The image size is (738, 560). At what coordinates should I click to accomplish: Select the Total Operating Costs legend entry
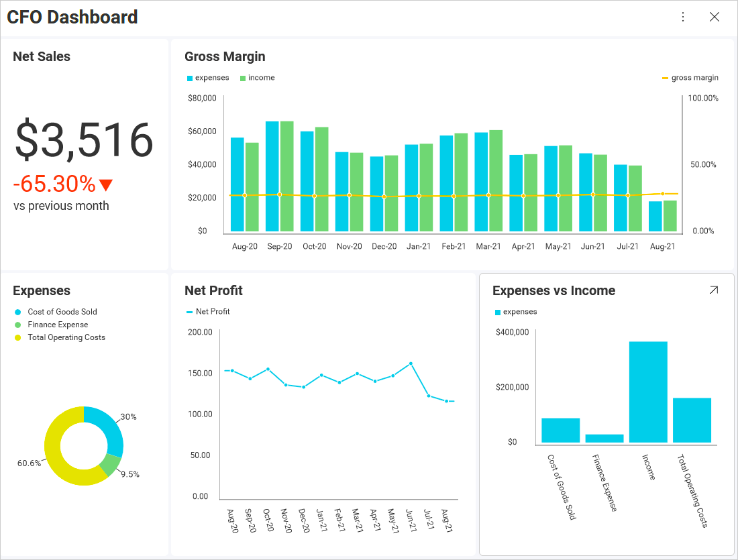coord(66,337)
